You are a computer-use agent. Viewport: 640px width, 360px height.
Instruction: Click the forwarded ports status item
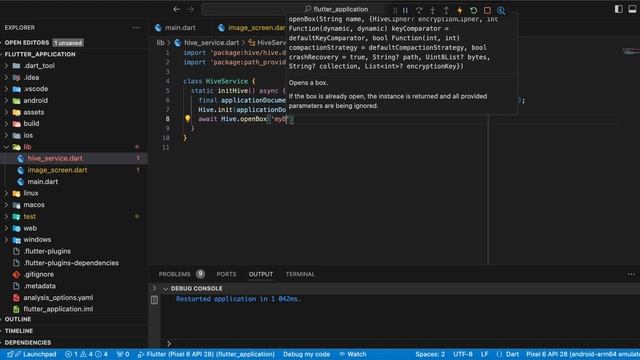click(x=123, y=354)
